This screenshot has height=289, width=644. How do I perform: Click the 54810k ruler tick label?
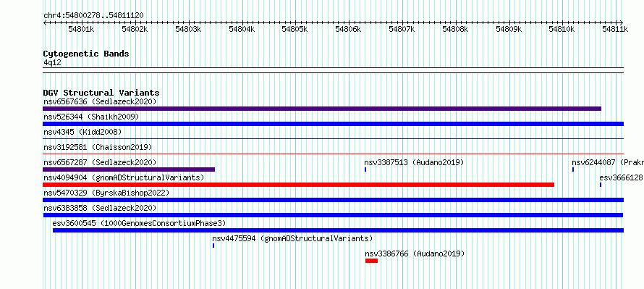click(562, 29)
